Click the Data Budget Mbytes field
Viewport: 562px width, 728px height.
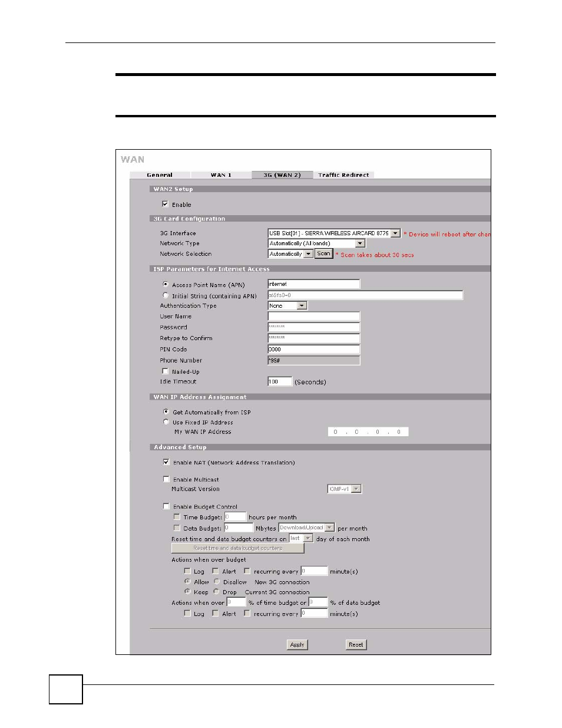[239, 528]
